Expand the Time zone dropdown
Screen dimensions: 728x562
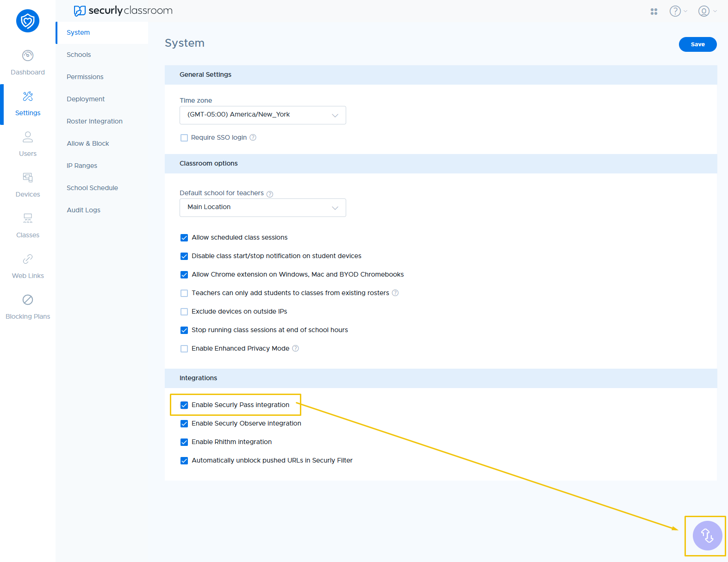pos(263,115)
